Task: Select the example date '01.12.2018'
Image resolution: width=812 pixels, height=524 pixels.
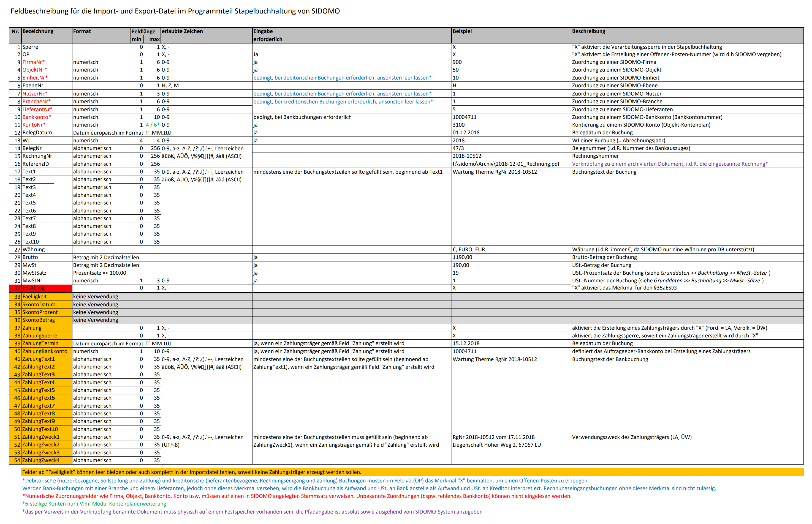Action: point(466,133)
